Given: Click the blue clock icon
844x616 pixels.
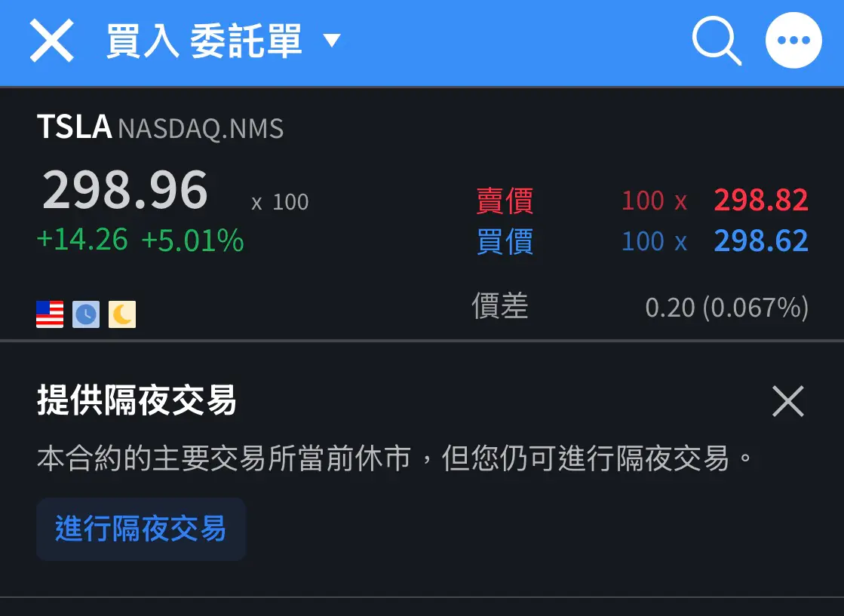Looking at the screenshot, I should (86, 314).
